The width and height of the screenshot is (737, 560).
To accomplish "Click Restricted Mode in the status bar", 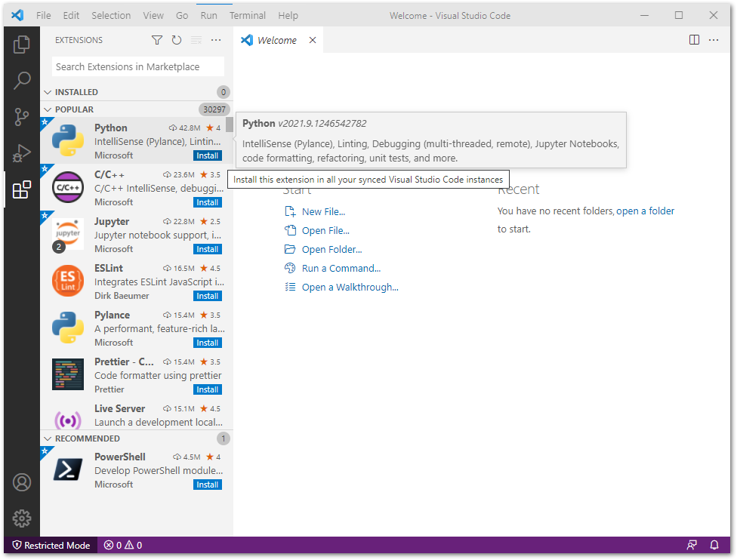I will click(x=51, y=545).
